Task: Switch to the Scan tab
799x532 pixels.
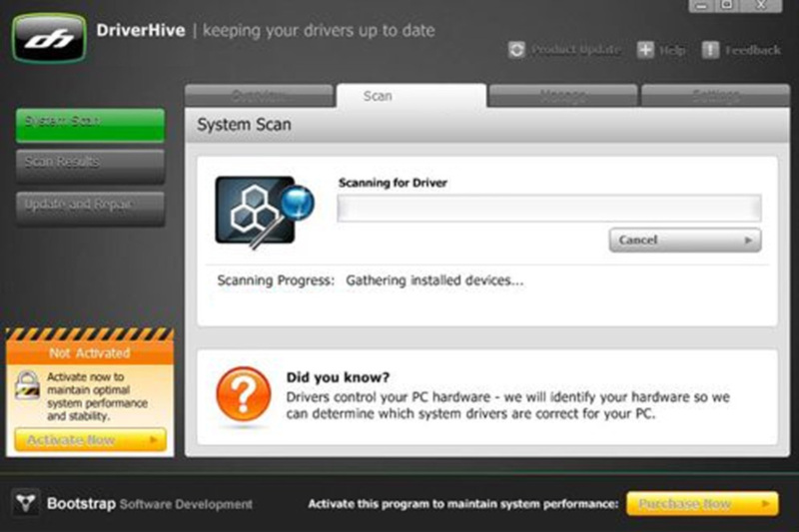Action: coord(411,96)
